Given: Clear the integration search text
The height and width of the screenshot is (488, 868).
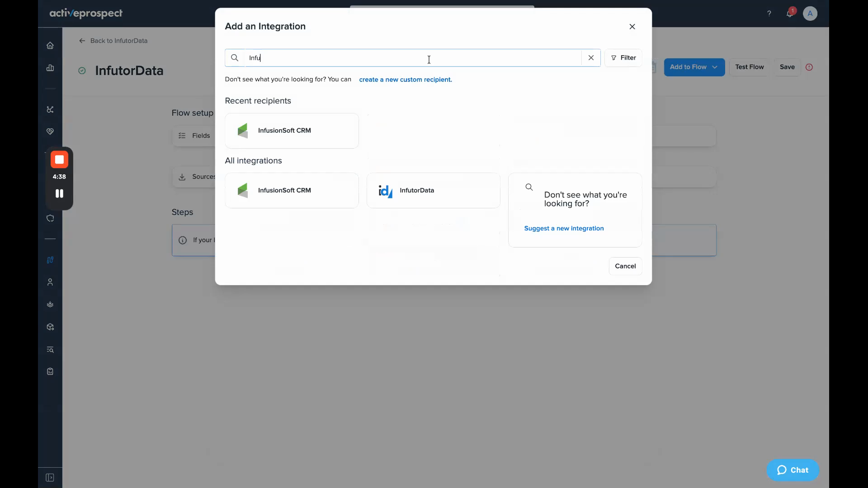Looking at the screenshot, I should pos(591,58).
